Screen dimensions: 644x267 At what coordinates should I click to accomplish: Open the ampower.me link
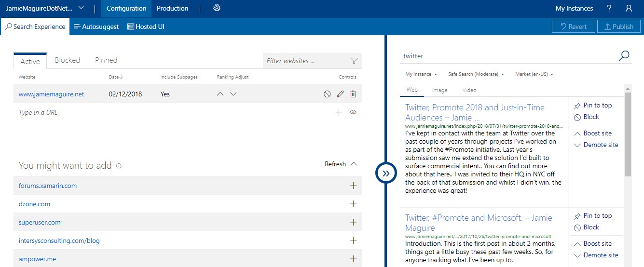[37, 259]
